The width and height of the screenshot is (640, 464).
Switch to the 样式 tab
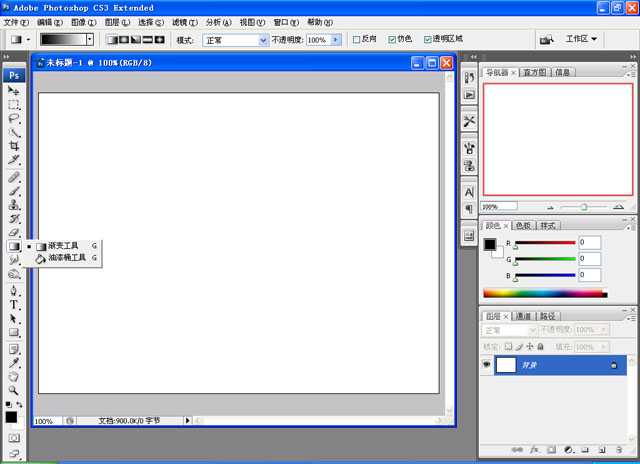coord(548,226)
